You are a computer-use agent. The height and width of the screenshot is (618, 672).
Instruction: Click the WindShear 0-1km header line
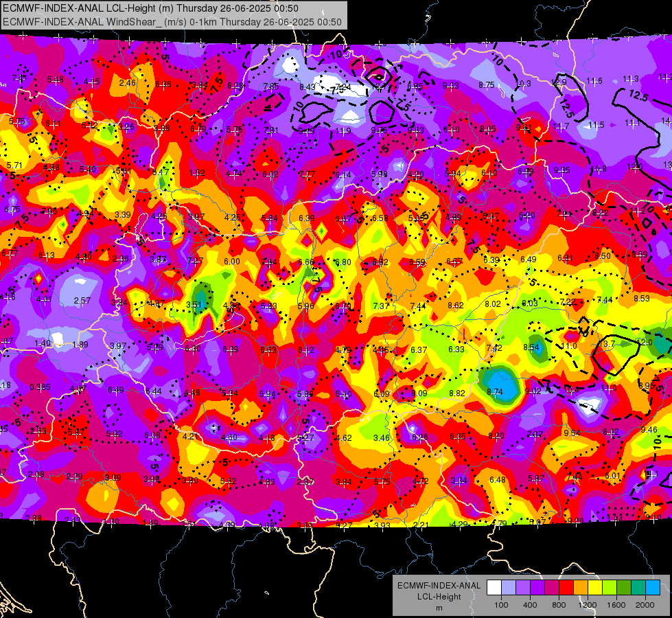(x=172, y=22)
